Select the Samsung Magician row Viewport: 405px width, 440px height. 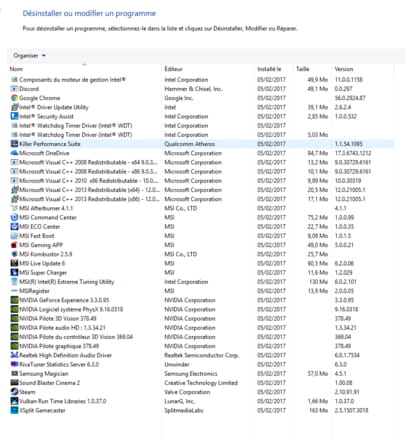point(44,374)
